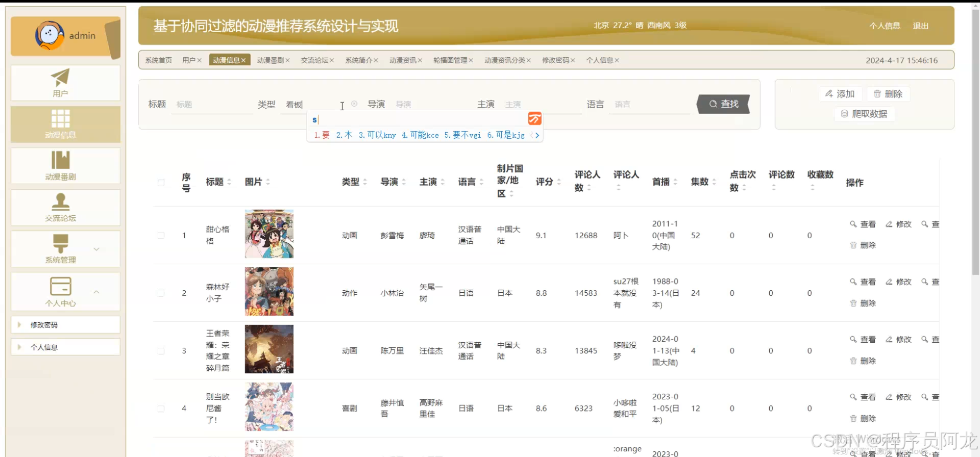Click the 查找 search button
Image resolution: width=980 pixels, height=457 pixels.
click(723, 104)
